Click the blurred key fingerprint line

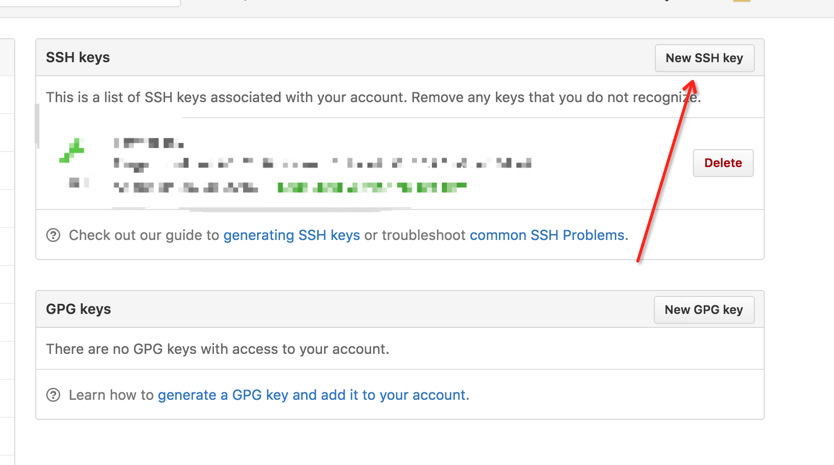322,164
